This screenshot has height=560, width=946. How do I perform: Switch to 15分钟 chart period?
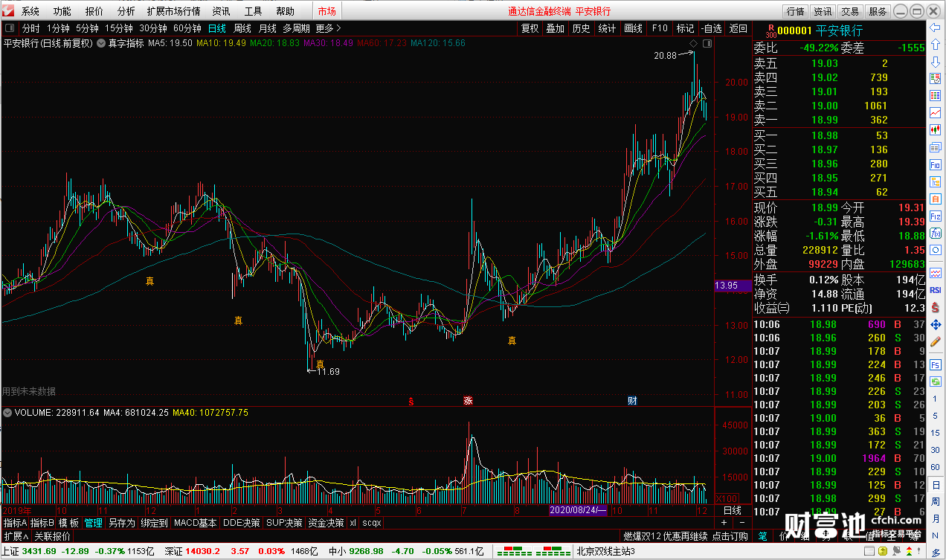[x=119, y=28]
